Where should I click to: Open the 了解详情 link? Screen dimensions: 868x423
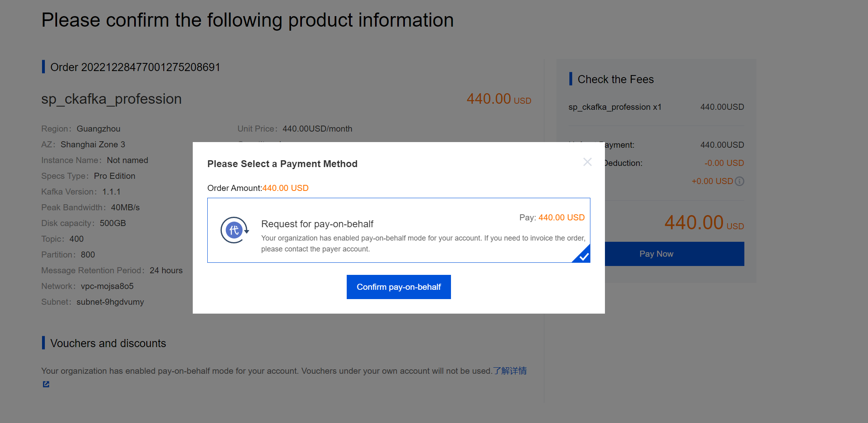pyautogui.click(x=510, y=371)
